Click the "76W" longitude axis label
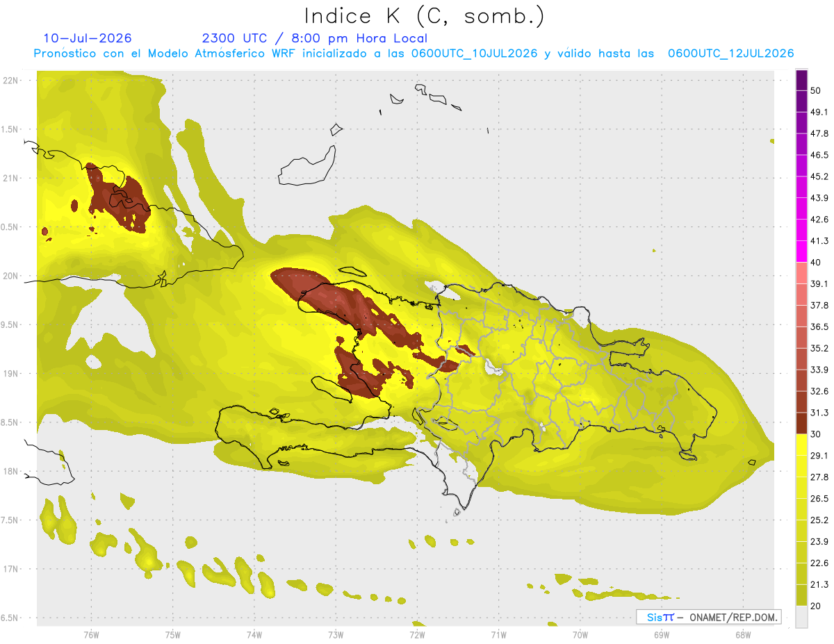Image resolution: width=834 pixels, height=644 pixels. pos(91,634)
